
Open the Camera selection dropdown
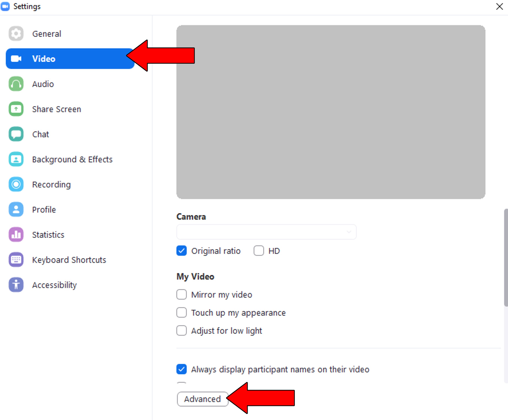point(266,232)
